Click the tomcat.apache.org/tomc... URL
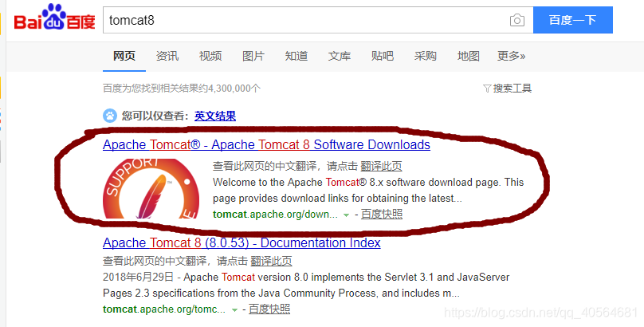The image size is (644, 327). pos(164,309)
